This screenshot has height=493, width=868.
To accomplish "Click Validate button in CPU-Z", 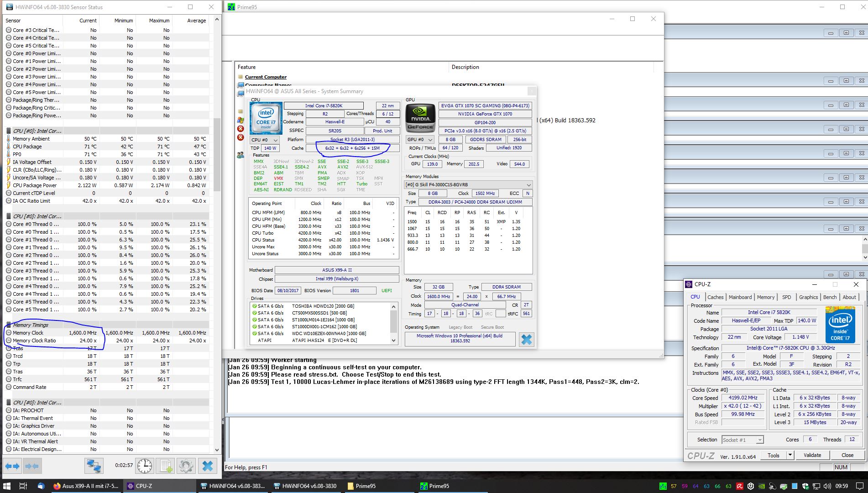I will [812, 455].
